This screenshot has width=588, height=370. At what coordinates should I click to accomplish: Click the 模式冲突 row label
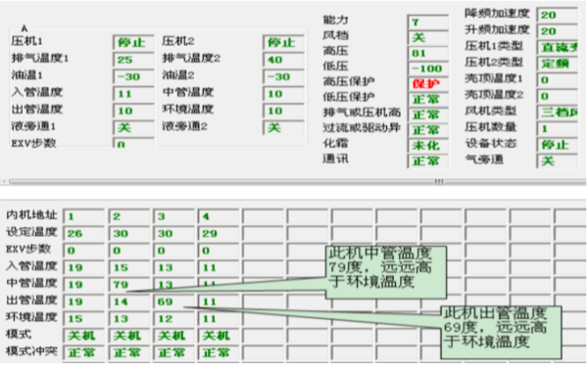pos(31,350)
